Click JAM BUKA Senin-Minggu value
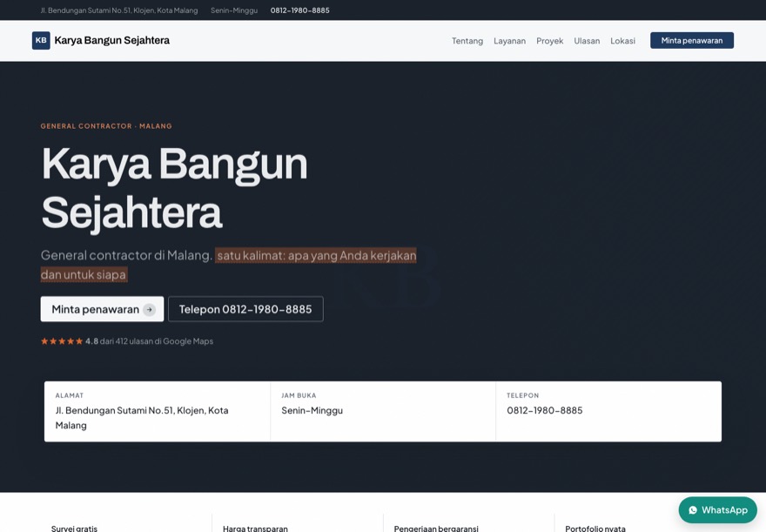 pyautogui.click(x=312, y=410)
